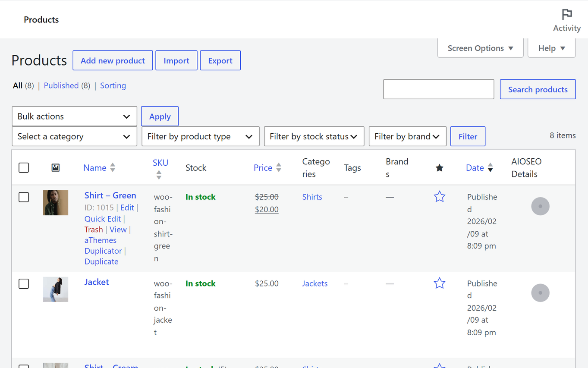Click Add new product button
Screen dimensions: 588x368
click(113, 60)
